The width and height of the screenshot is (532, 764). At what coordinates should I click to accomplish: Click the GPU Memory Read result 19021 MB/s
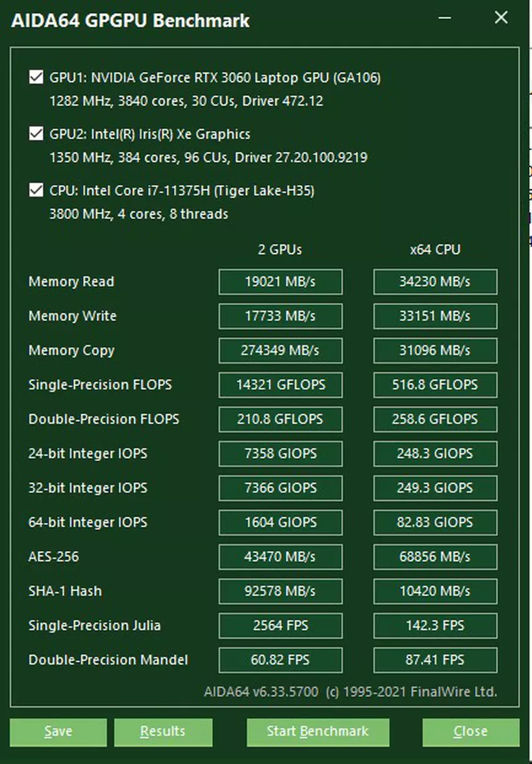click(x=280, y=282)
